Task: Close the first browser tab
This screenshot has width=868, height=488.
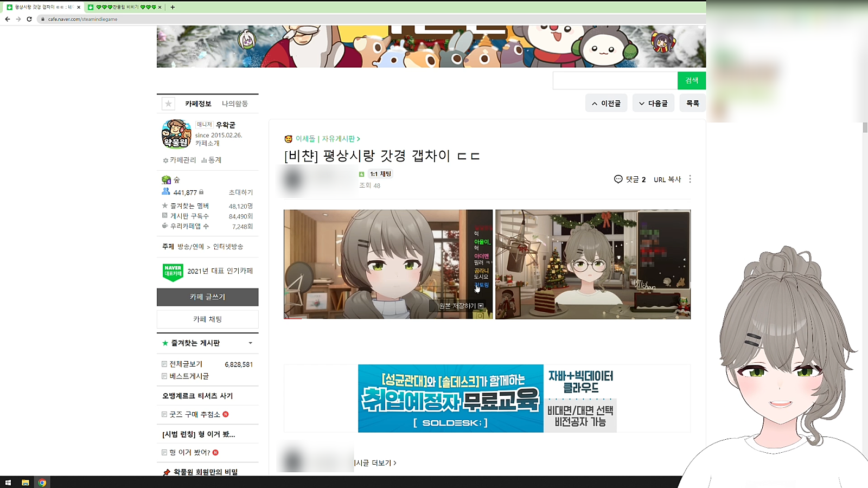Action: [x=79, y=7]
